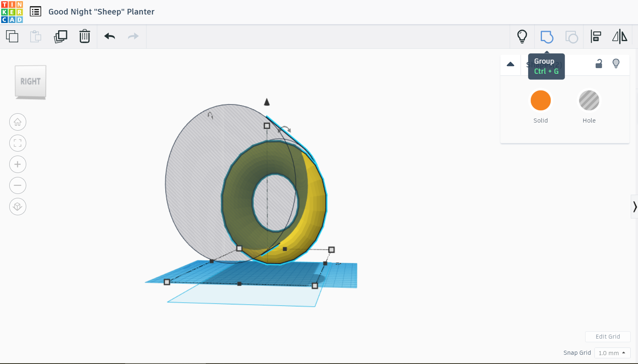Open the Align tool
Screen dimensions: 638x364
tap(596, 37)
